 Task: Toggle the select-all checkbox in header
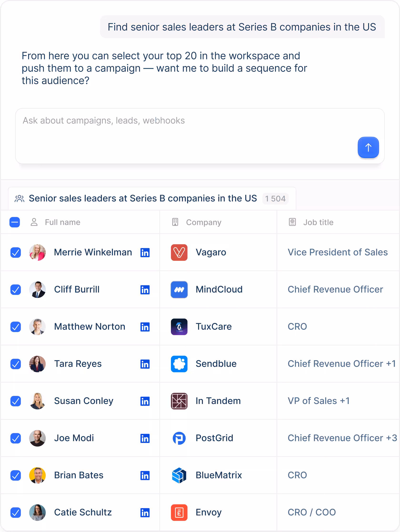point(15,222)
